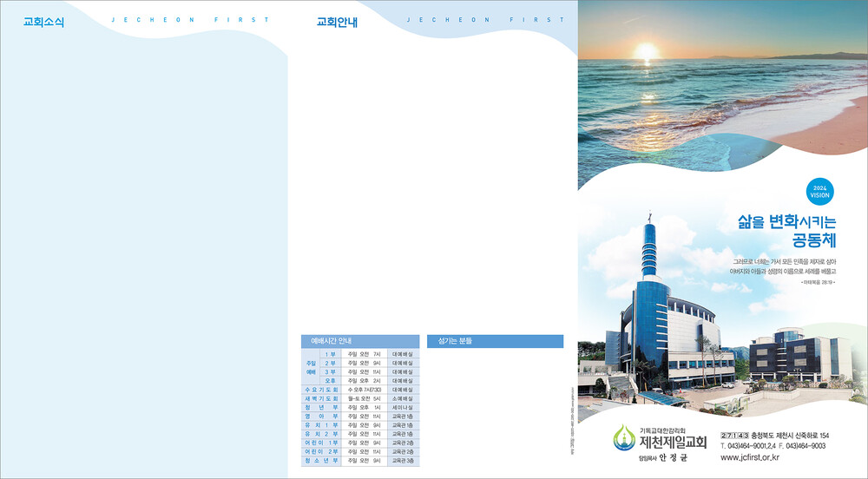Click the church logo emblem icon
The image size is (868, 479).
tap(622, 439)
